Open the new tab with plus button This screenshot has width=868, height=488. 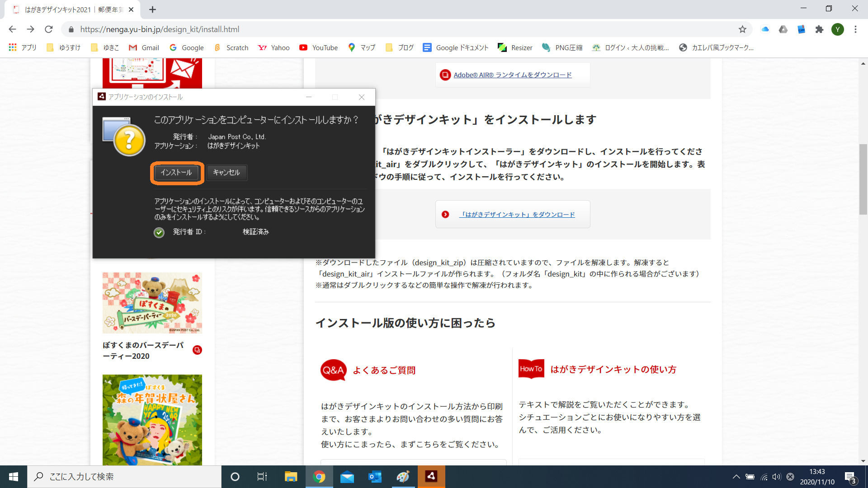[152, 9]
